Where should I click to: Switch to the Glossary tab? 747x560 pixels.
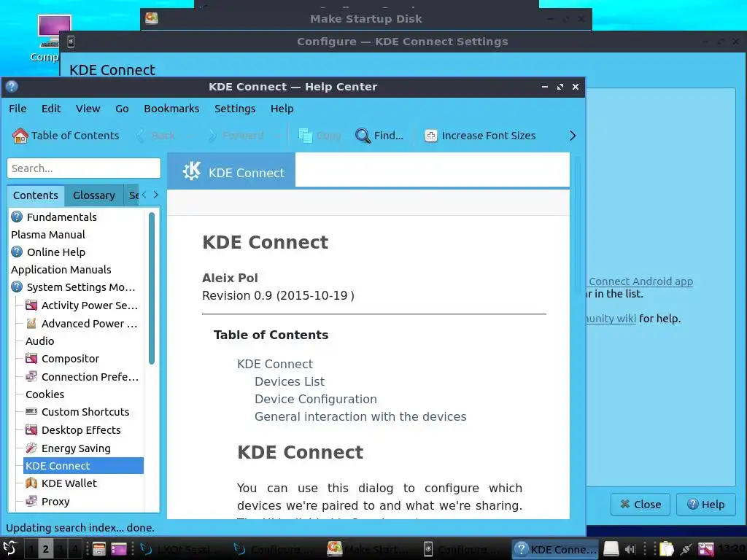(x=94, y=195)
